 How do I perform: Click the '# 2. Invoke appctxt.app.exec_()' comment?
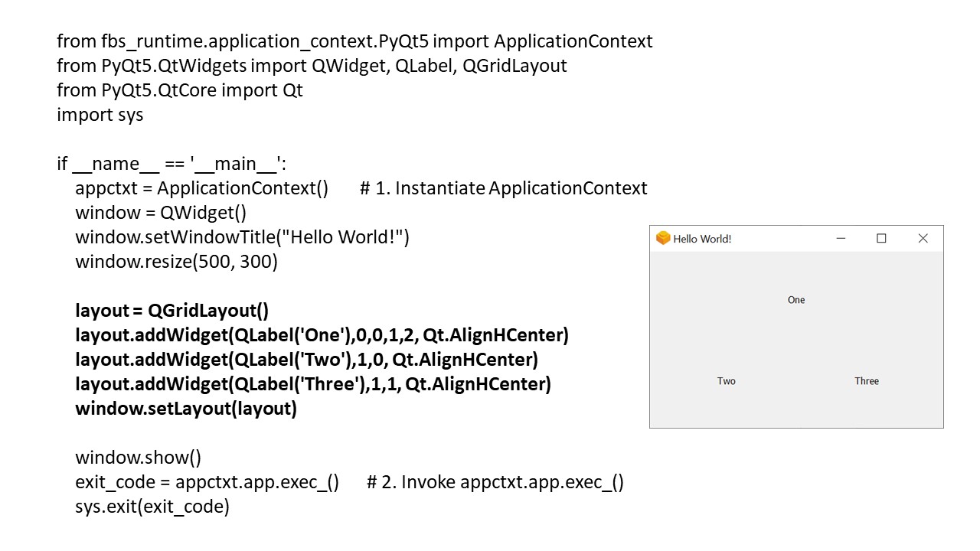[x=495, y=482]
